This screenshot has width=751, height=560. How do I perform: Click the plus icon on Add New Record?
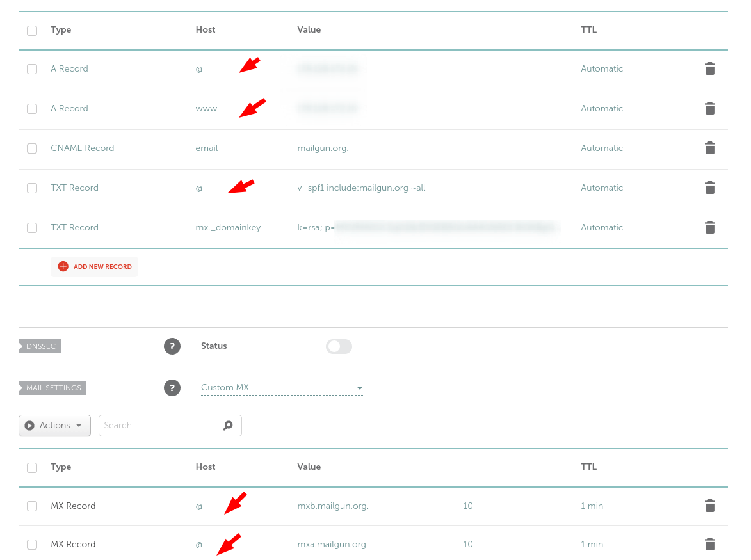63,266
